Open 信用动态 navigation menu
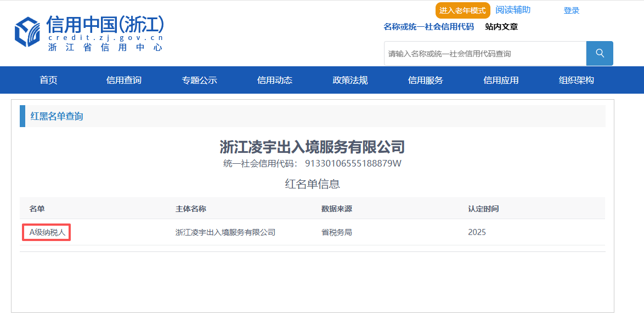Screen dimensions: 644x321 pyautogui.click(x=275, y=81)
